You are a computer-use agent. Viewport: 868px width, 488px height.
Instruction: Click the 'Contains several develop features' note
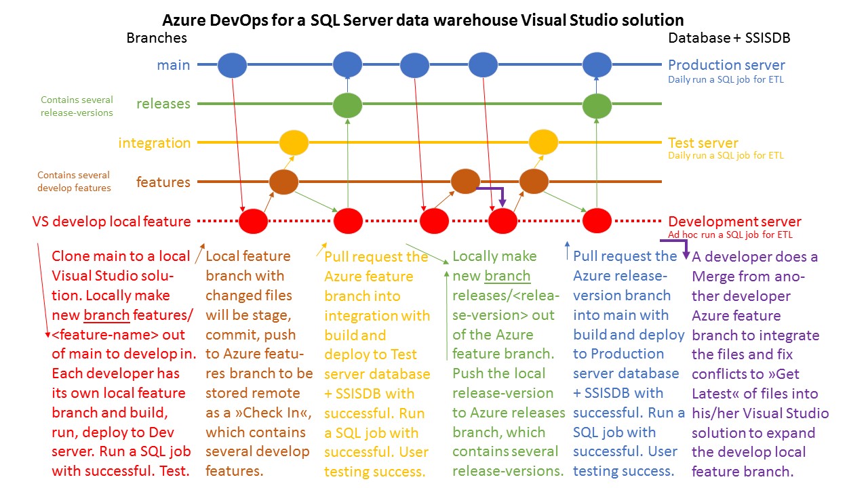[x=74, y=181]
